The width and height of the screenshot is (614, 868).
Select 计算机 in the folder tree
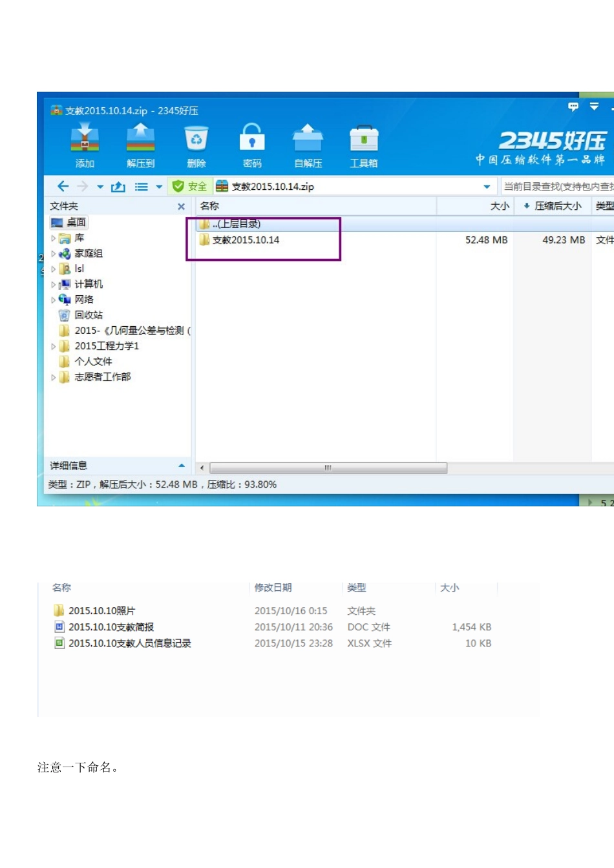click(x=81, y=284)
